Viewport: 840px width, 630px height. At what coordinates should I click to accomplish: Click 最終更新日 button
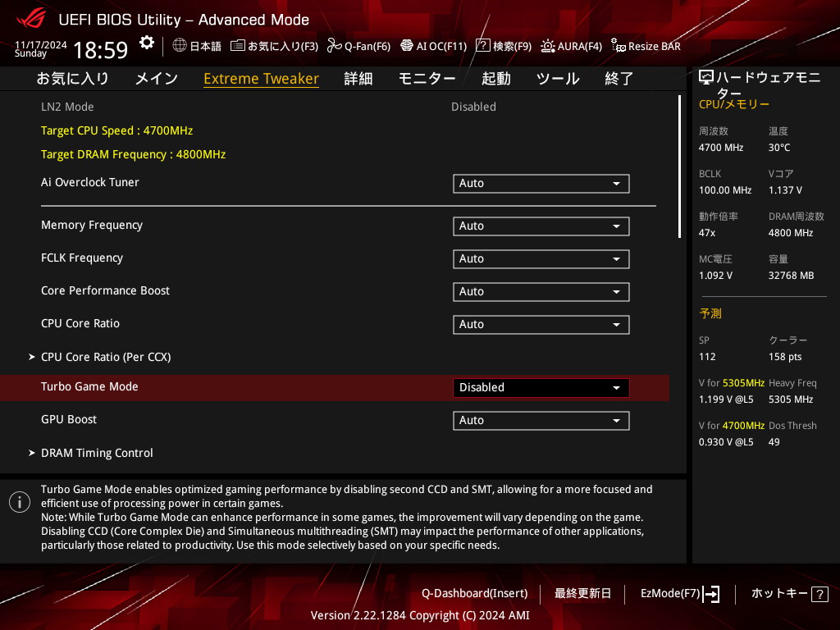point(582,594)
